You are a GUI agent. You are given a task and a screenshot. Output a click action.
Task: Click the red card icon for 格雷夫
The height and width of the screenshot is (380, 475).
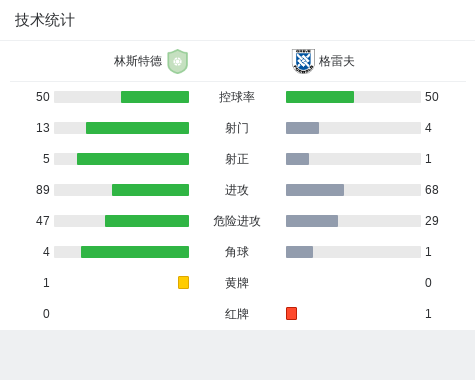(291, 313)
